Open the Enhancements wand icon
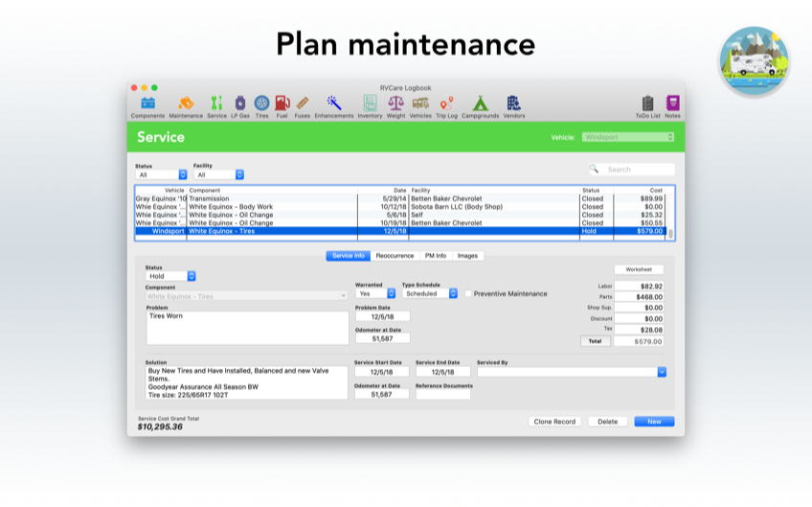Viewport: 812px width, 507px height. [x=334, y=104]
